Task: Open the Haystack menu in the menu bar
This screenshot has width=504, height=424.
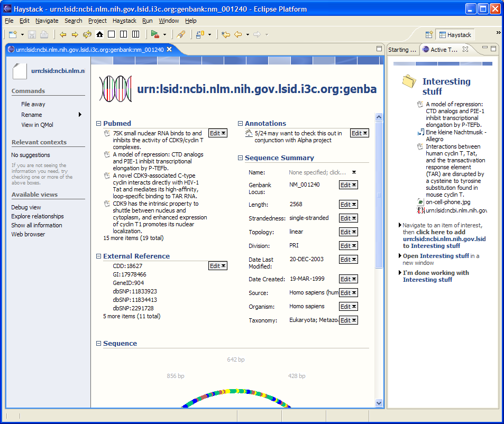Action: click(x=124, y=21)
